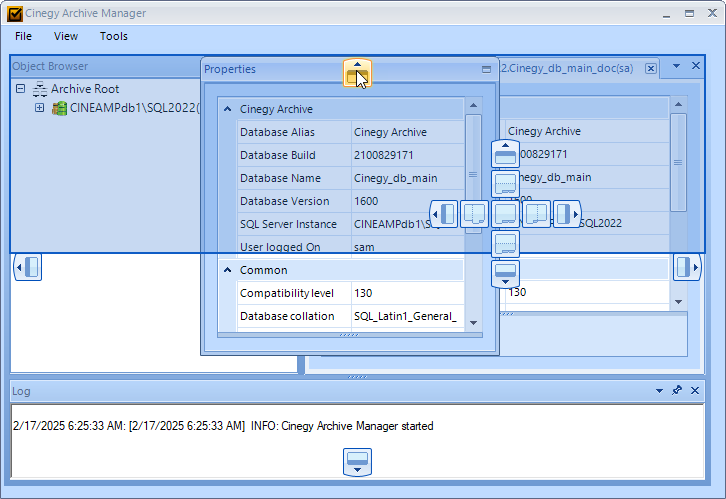The height and width of the screenshot is (499, 726).
Task: Click the split-top guide just above the diamond center
Action: pos(505,184)
